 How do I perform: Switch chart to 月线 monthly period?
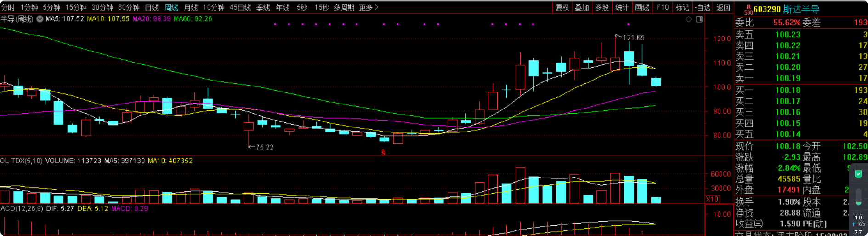(x=191, y=7)
